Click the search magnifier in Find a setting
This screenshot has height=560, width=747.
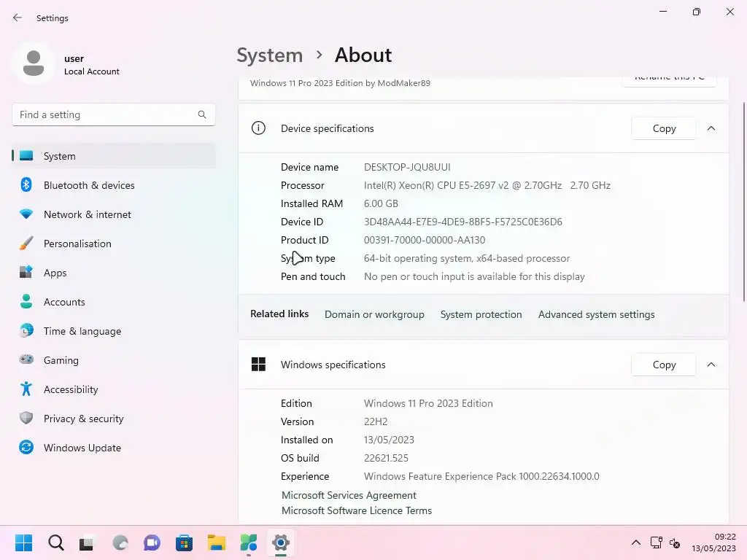(202, 114)
